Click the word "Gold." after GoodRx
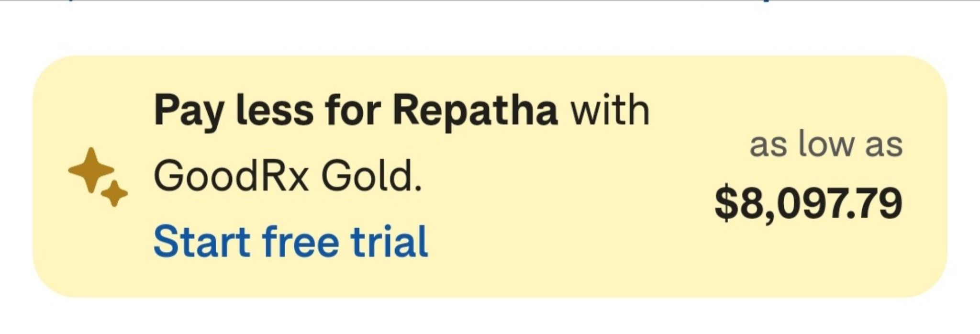 tap(372, 176)
